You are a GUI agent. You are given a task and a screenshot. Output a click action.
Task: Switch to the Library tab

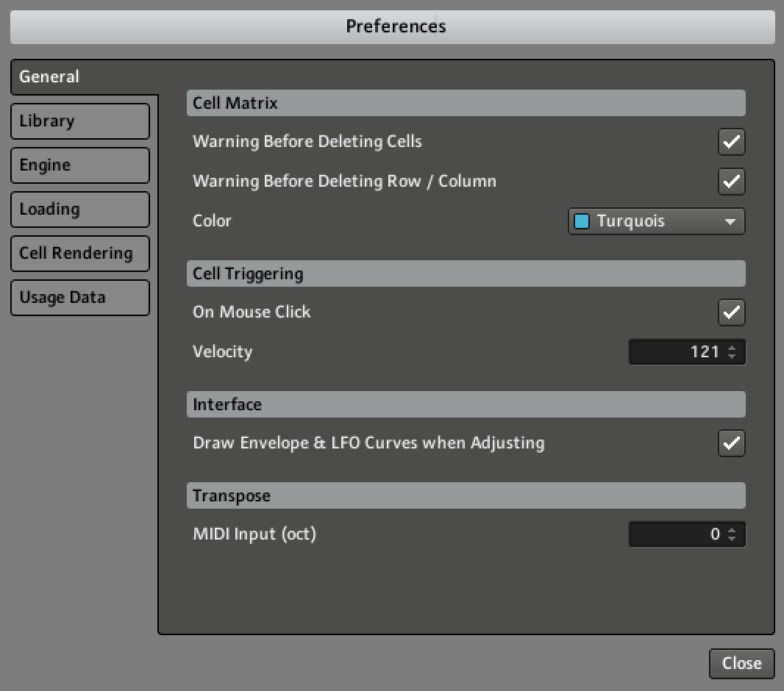(79, 121)
